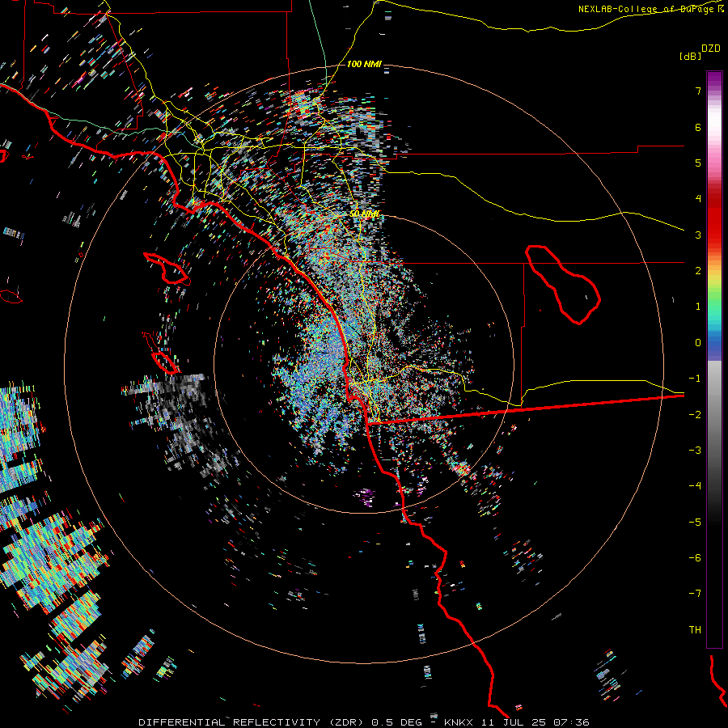Select the 6 value on the scale
The height and width of the screenshot is (728, 728).
698,127
